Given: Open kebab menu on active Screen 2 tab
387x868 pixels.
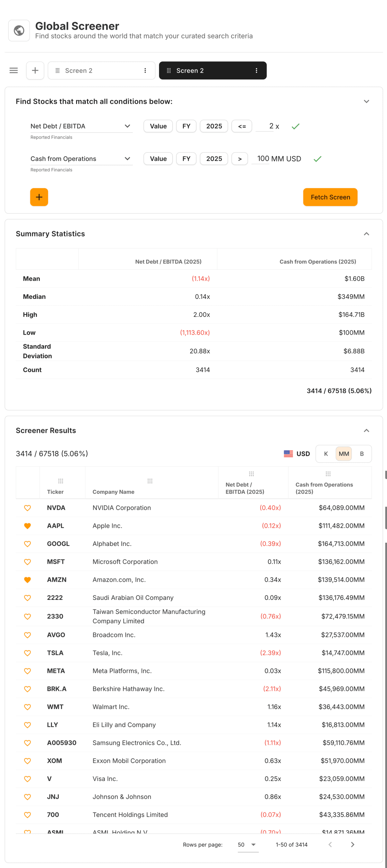Looking at the screenshot, I should point(256,70).
